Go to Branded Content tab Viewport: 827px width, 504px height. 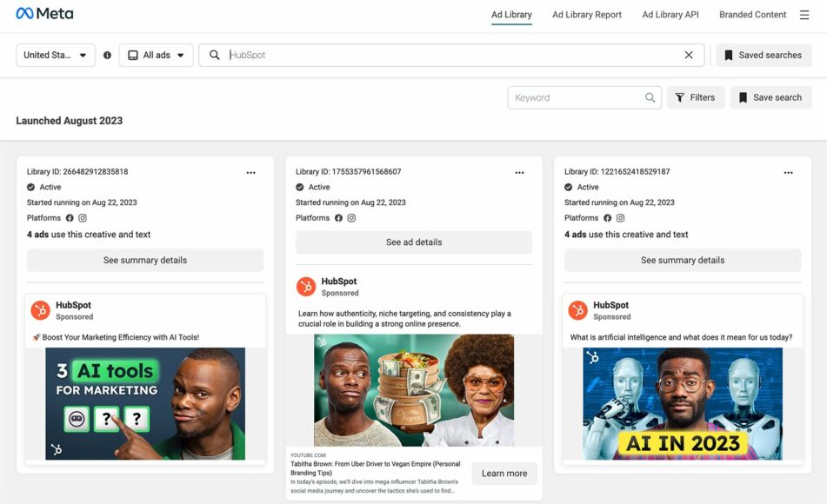point(752,15)
